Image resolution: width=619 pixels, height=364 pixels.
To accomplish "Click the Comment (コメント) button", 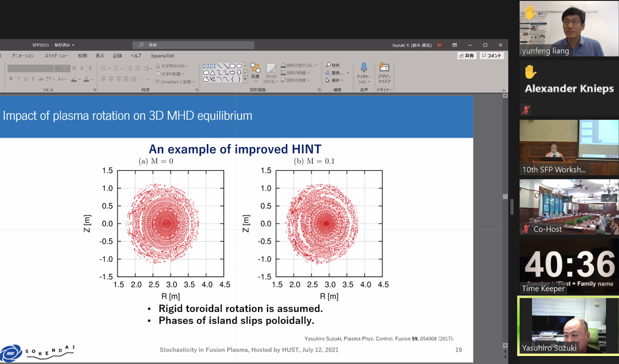I will 492,56.
